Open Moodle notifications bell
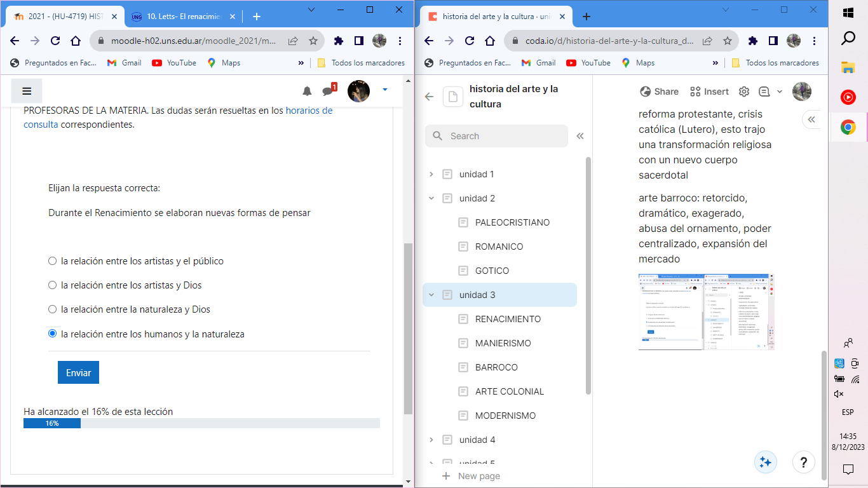This screenshot has width=868, height=488. (307, 91)
